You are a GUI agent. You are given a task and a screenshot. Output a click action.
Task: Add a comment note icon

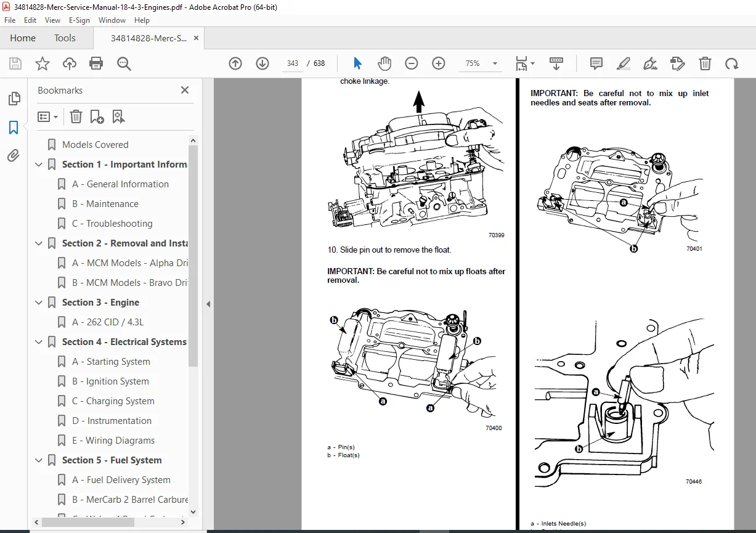tap(596, 63)
